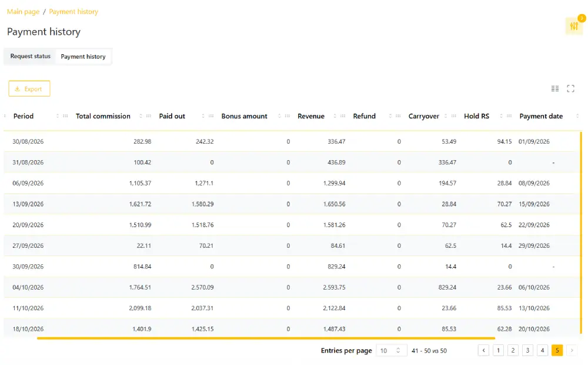Click total commission value 1,105.37
The height and width of the screenshot is (365, 588).
click(x=141, y=183)
